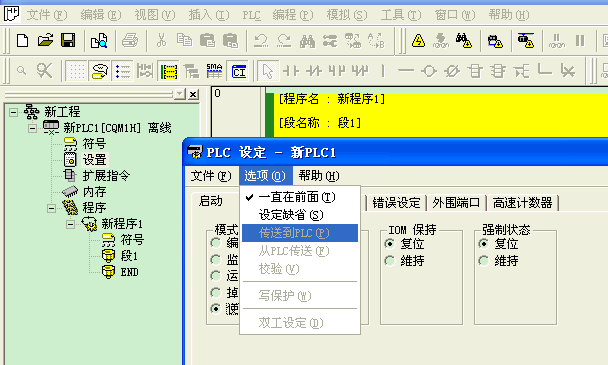The image size is (608, 365).
Task: Open the 高速计数器 tab
Action: pos(522,202)
